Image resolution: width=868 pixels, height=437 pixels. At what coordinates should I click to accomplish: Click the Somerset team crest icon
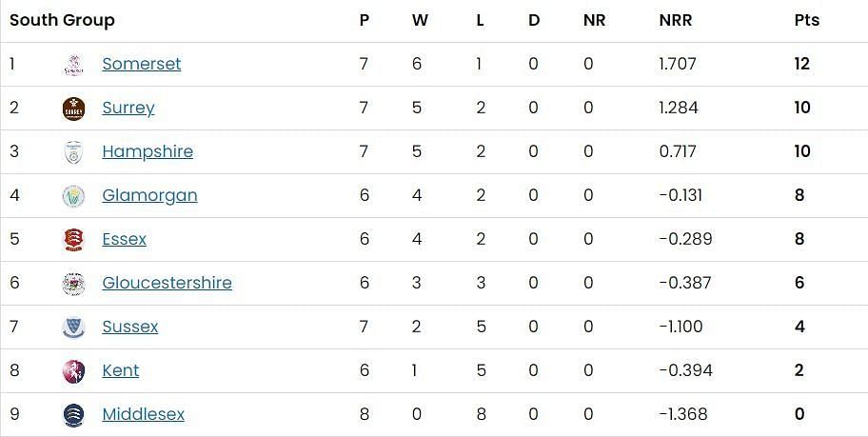coord(73,65)
